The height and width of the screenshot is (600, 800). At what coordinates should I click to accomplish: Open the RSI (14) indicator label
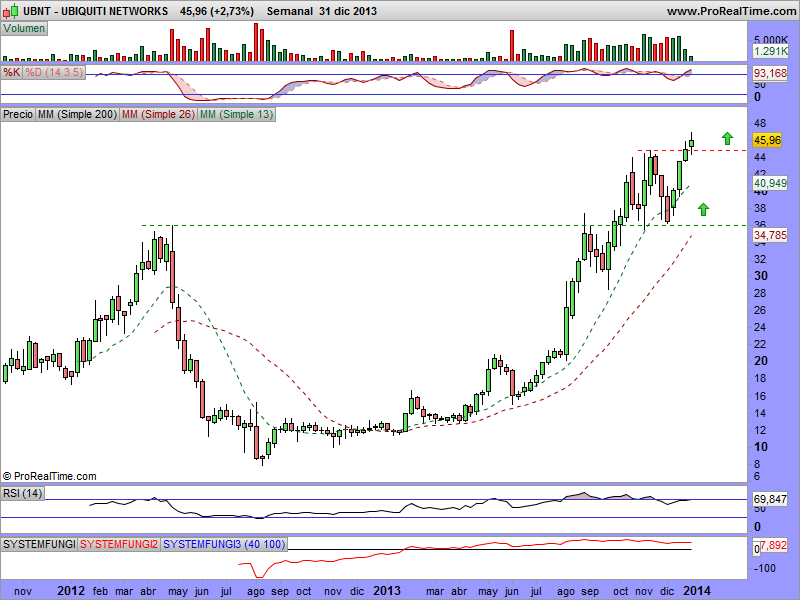[x=22, y=493]
